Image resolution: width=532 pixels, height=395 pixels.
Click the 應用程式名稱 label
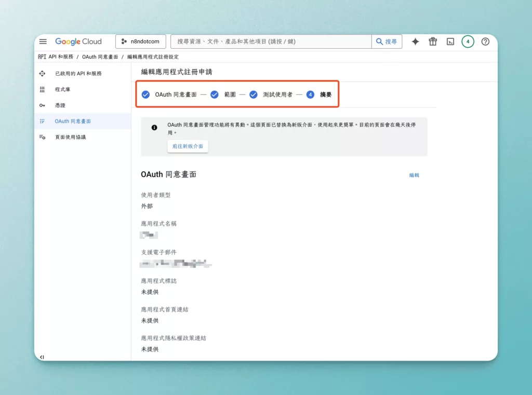point(159,223)
